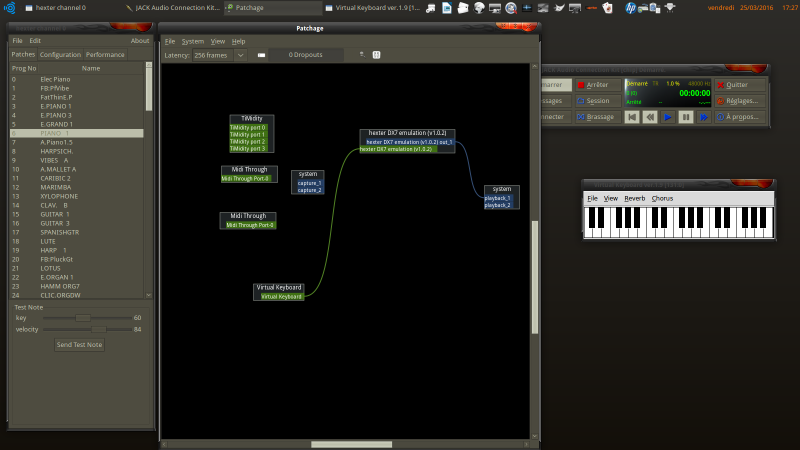Quit JACK with the Quitter button

click(739, 85)
